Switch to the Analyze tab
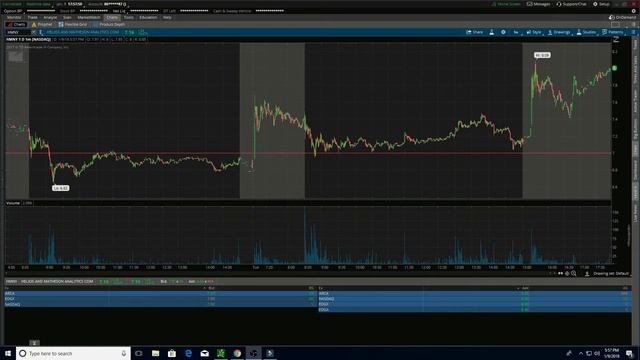The height and width of the screenshot is (360, 640). pyautogui.click(x=50, y=18)
